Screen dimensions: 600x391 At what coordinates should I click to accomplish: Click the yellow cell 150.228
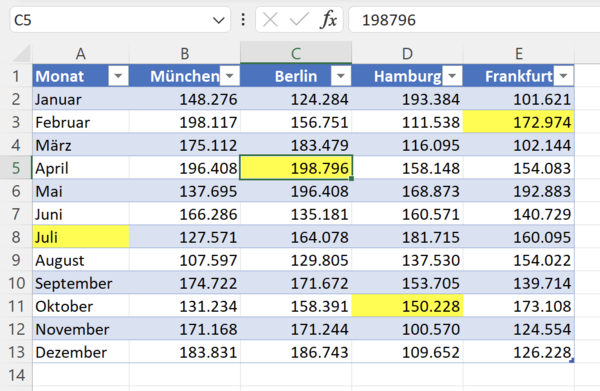click(x=407, y=306)
